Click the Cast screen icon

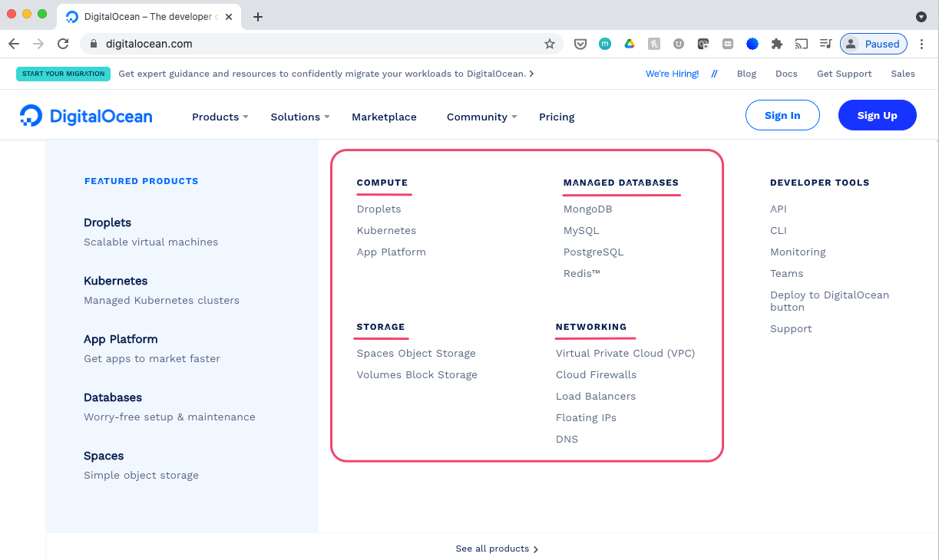pos(802,44)
